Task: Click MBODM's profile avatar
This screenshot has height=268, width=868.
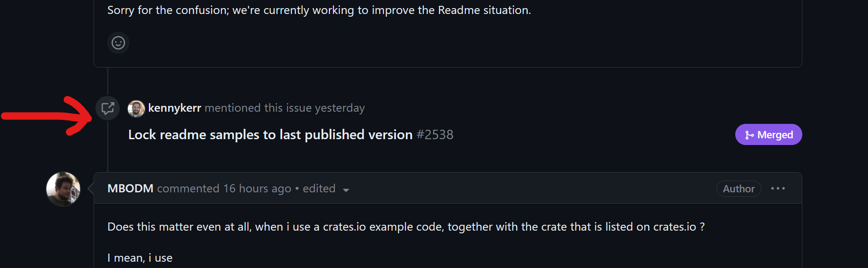Action: (63, 189)
